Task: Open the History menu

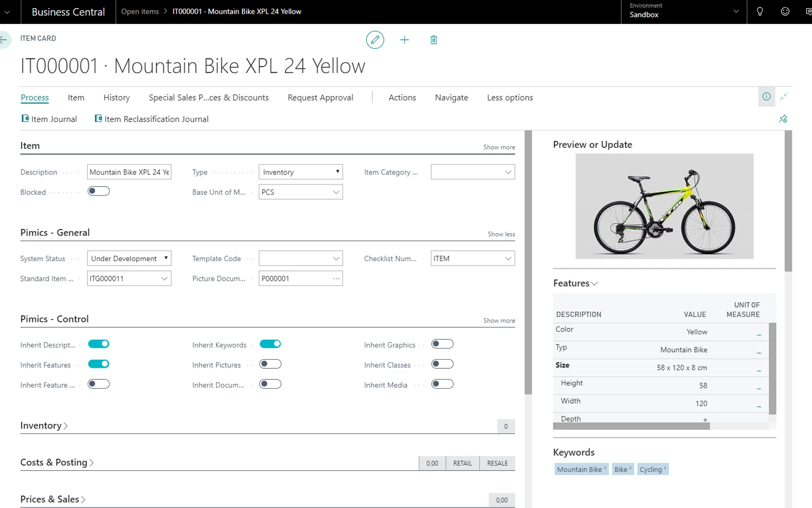Action: [117, 98]
